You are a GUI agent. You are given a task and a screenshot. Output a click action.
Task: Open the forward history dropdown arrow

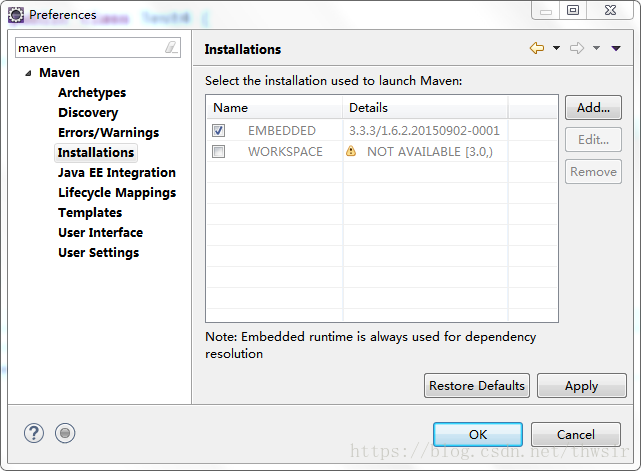[596, 48]
